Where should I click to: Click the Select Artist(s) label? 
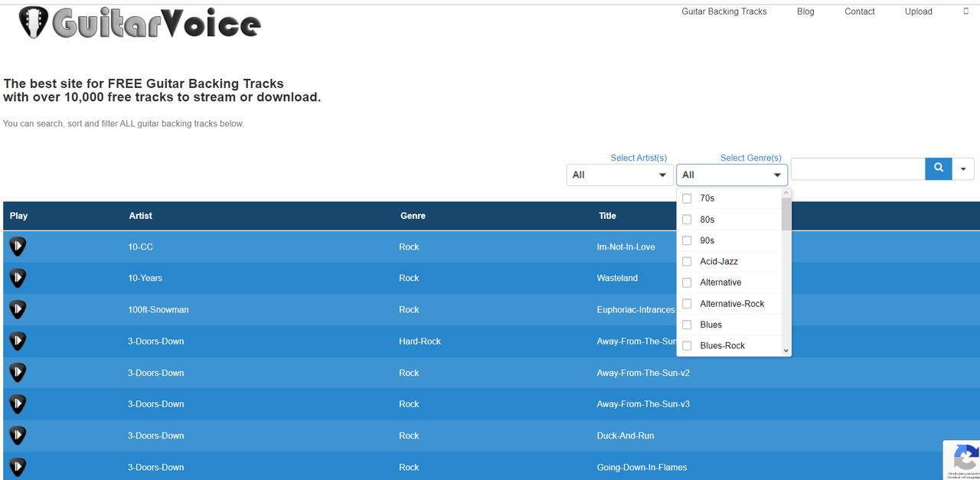pyautogui.click(x=639, y=158)
